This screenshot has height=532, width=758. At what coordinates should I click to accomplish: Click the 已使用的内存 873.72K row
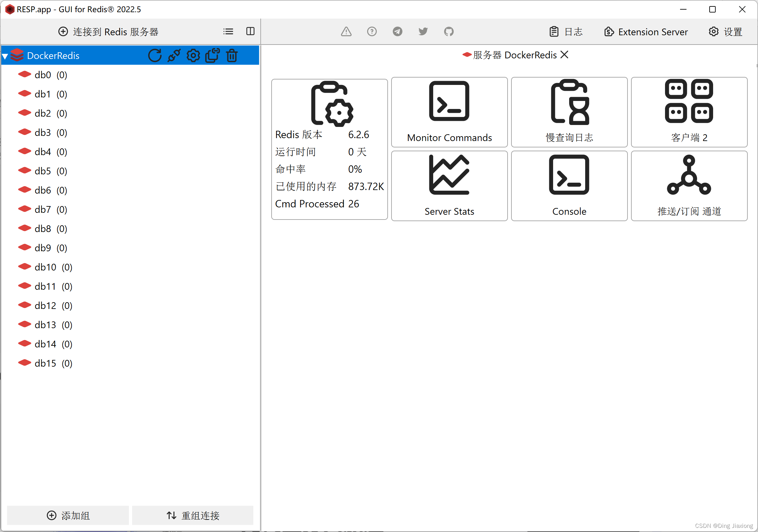pyautogui.click(x=330, y=187)
